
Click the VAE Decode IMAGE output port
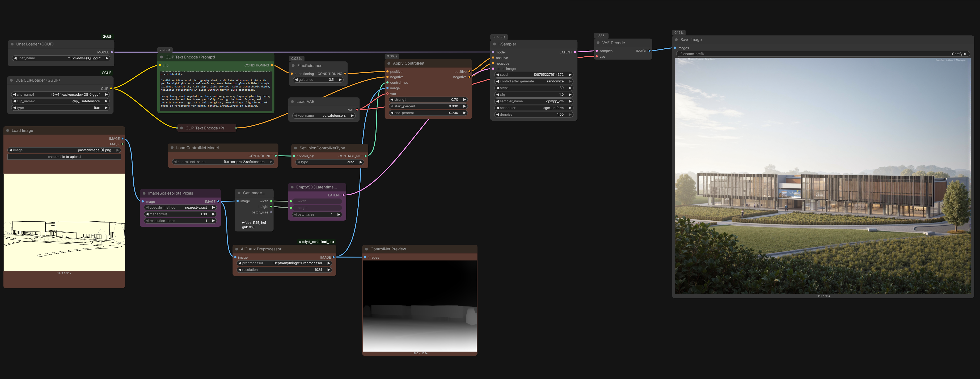649,50
